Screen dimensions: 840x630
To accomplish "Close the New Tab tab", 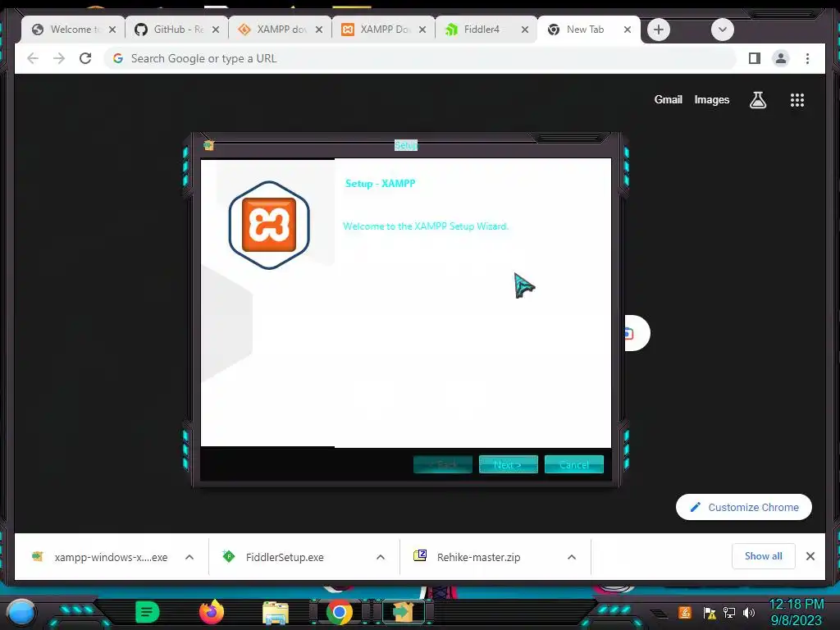I will coord(628,30).
